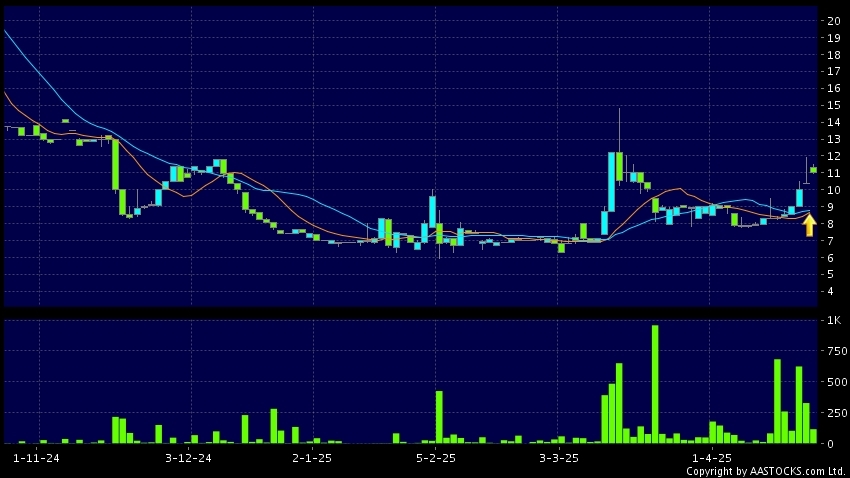Click the 3-3-25 date label
The width and height of the screenshot is (850, 478).
coord(559,458)
